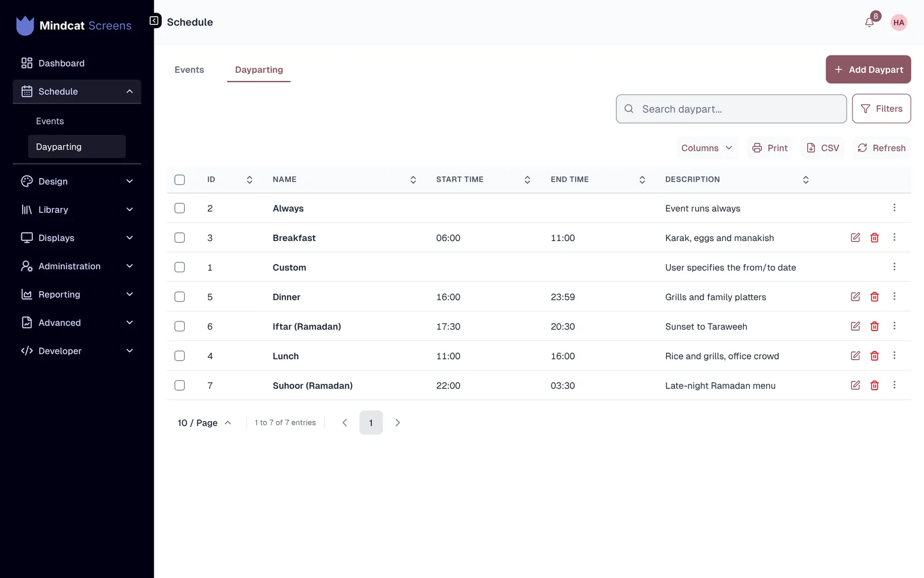This screenshot has width=924, height=578.
Task: Click the Add Daypart button
Action: tap(868, 69)
